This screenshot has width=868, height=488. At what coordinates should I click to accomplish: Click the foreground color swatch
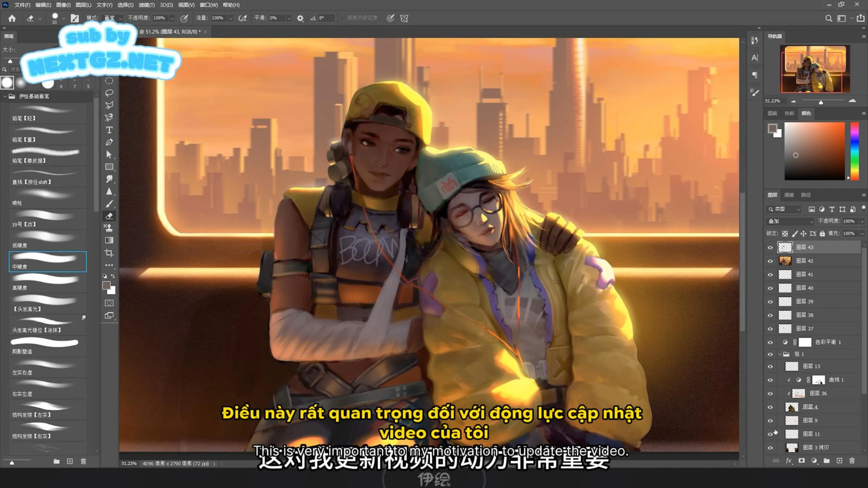(x=106, y=285)
